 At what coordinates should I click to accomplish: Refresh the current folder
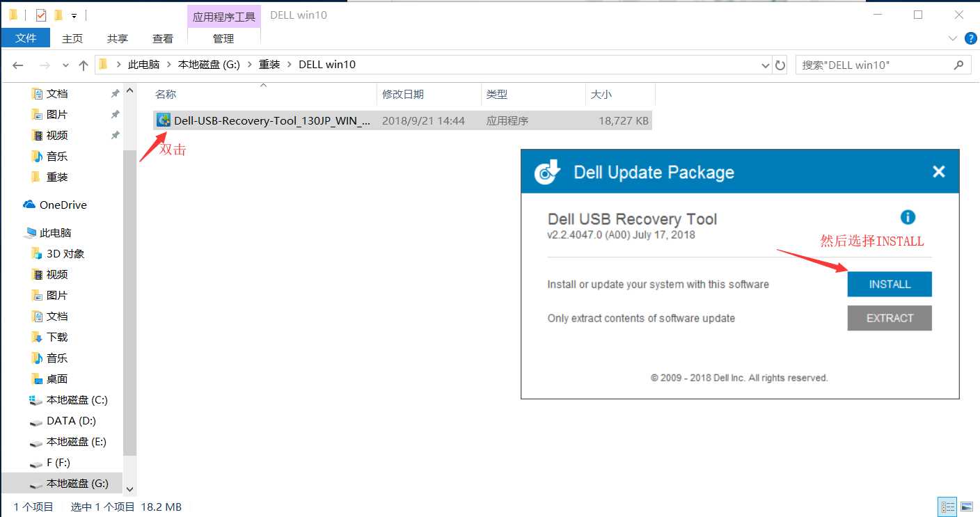tap(780, 65)
